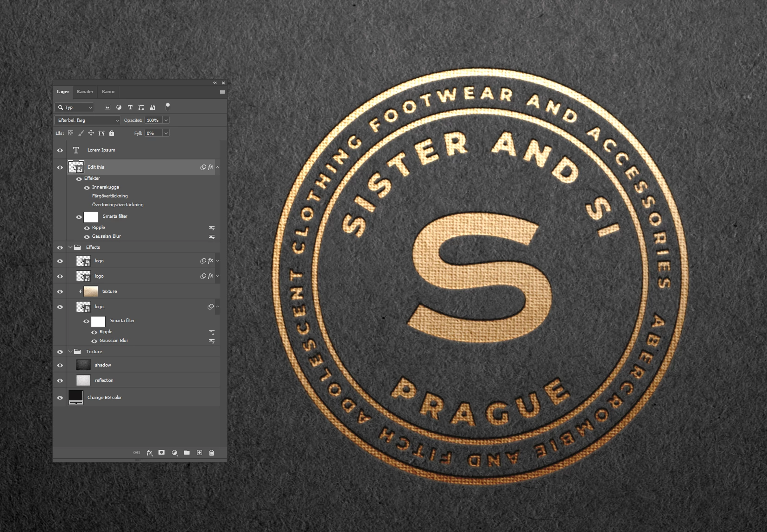Hide the Change BG color layer
The image size is (767, 532).
(60, 398)
